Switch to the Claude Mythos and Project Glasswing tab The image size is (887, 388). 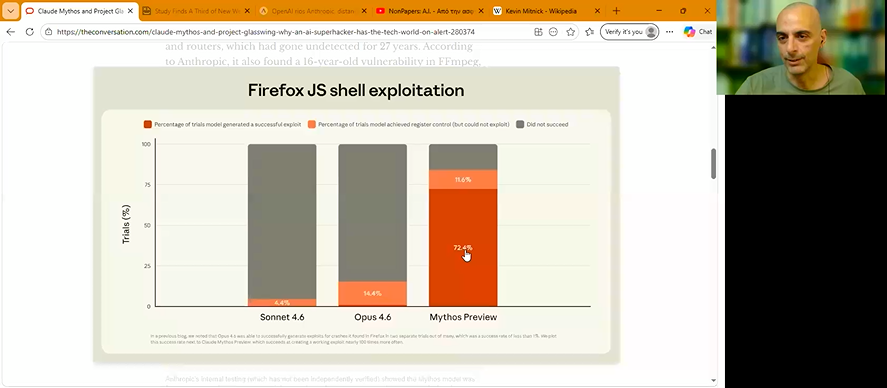pos(80,11)
